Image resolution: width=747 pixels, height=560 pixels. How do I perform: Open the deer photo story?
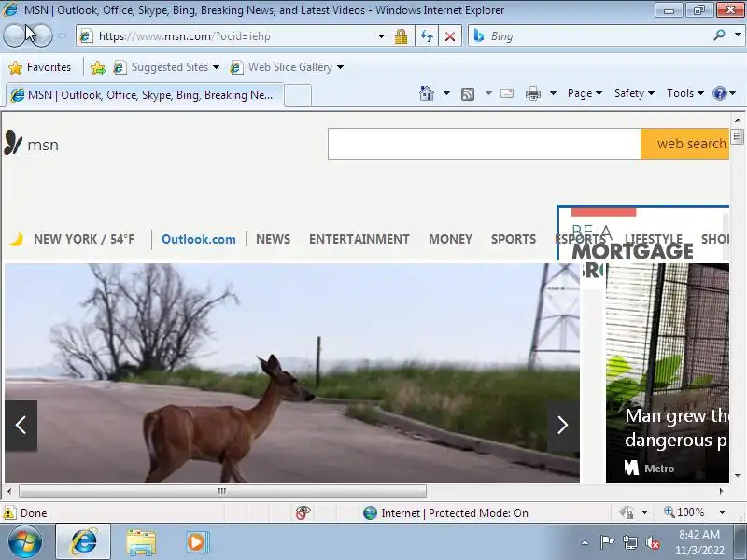292,372
